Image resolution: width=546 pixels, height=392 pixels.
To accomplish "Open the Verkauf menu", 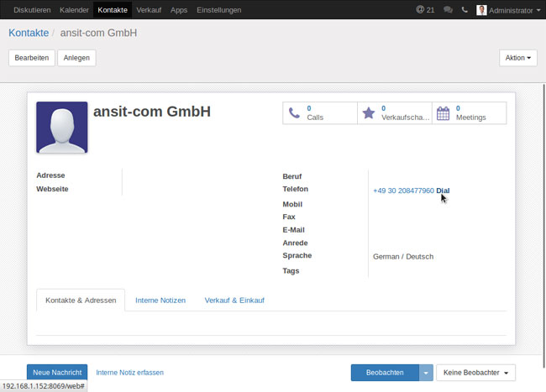I will (x=149, y=10).
